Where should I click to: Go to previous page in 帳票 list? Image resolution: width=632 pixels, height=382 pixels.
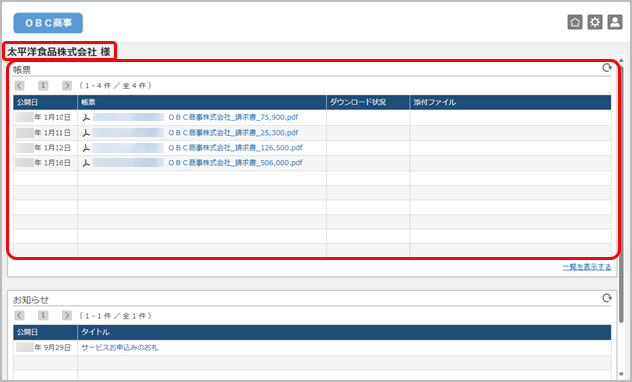19,85
